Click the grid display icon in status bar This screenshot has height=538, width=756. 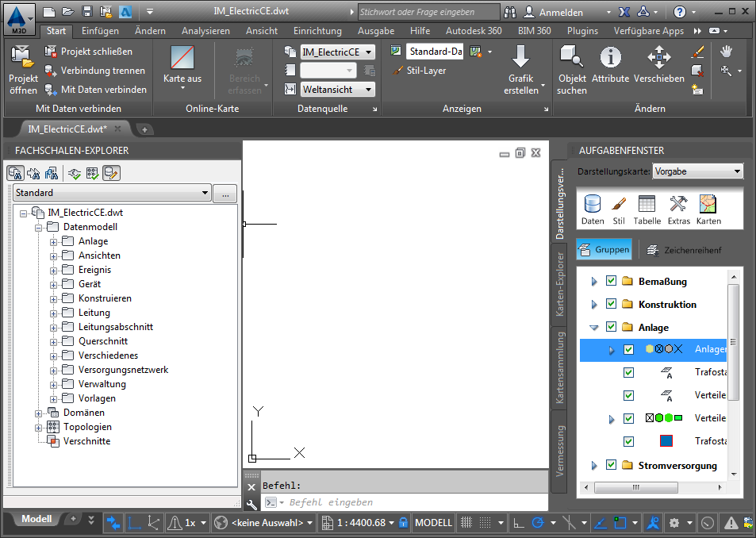pyautogui.click(x=466, y=523)
